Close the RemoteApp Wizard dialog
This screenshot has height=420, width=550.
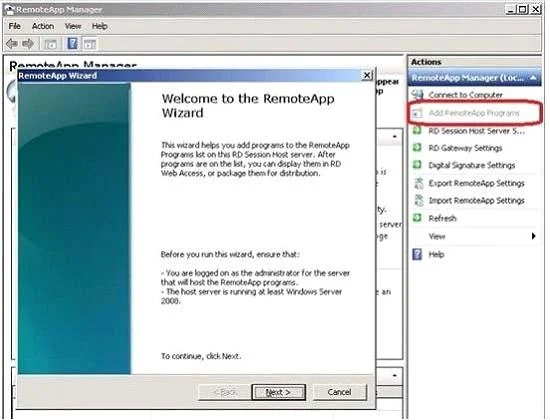tap(367, 75)
